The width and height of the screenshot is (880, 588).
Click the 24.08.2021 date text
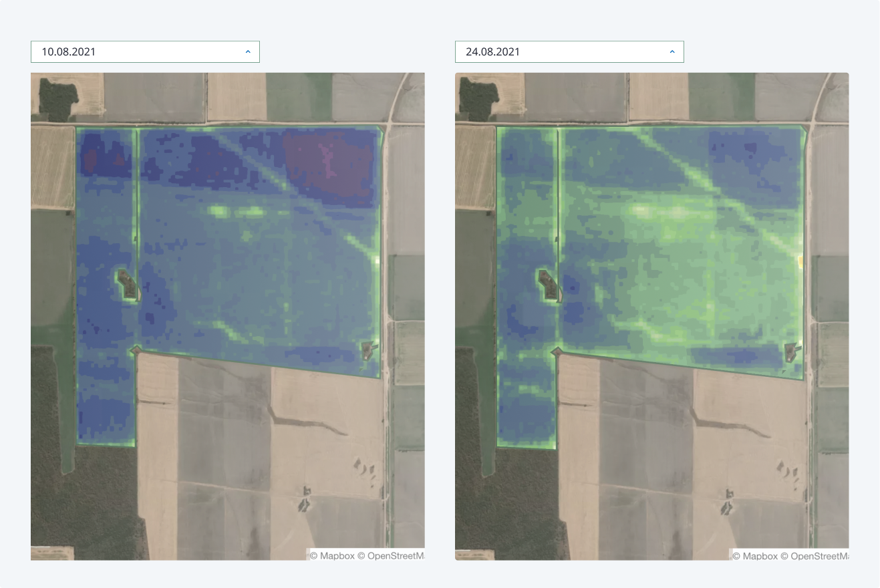[494, 51]
